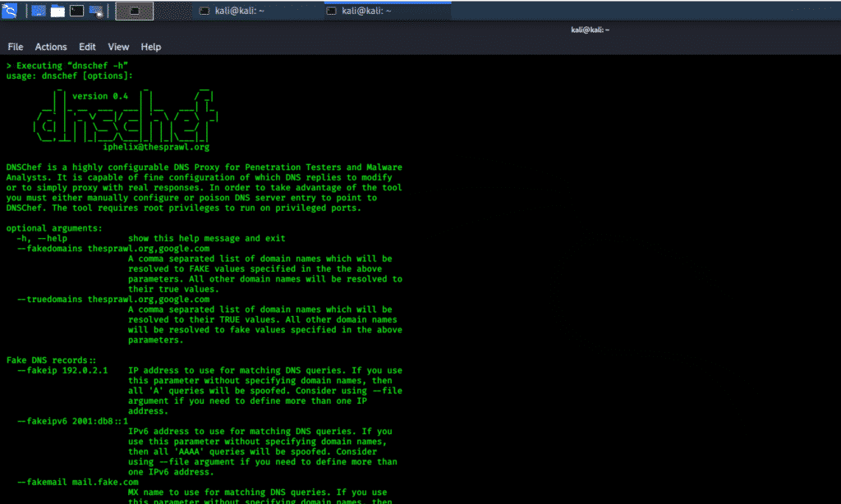Click the show desktop icon in panel
The image size is (841, 504).
39,11
